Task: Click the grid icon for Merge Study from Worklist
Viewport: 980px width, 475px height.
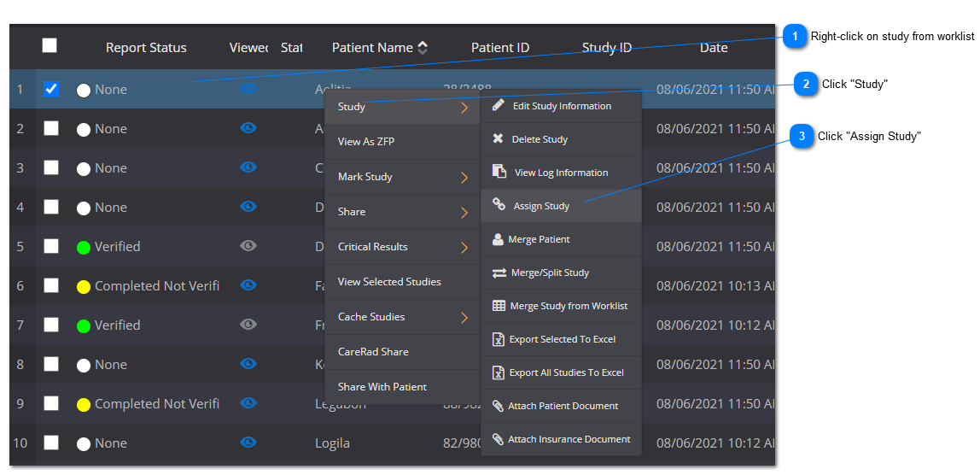Action: coord(499,306)
